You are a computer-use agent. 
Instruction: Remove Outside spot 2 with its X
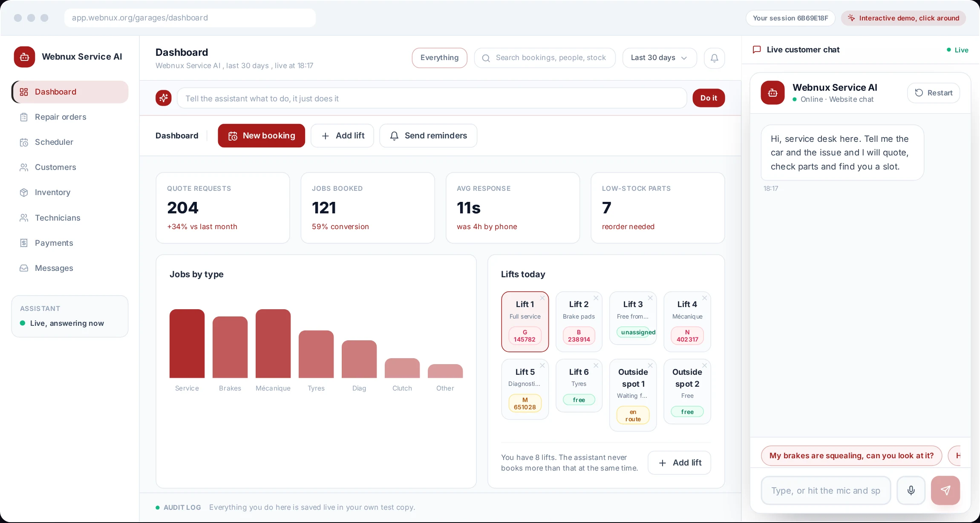[x=704, y=365]
